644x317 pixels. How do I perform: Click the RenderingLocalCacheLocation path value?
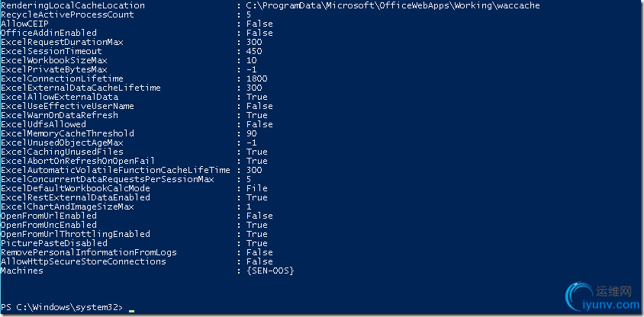tap(393, 6)
